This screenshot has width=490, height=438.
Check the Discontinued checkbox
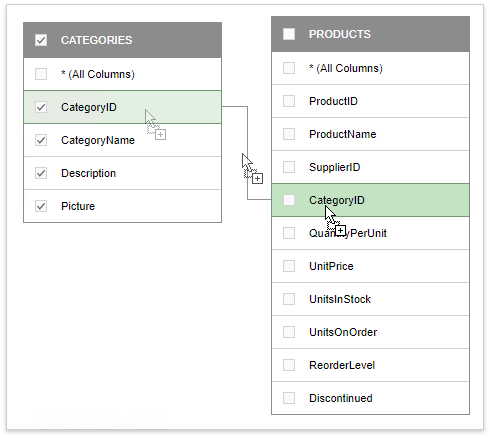(x=289, y=398)
